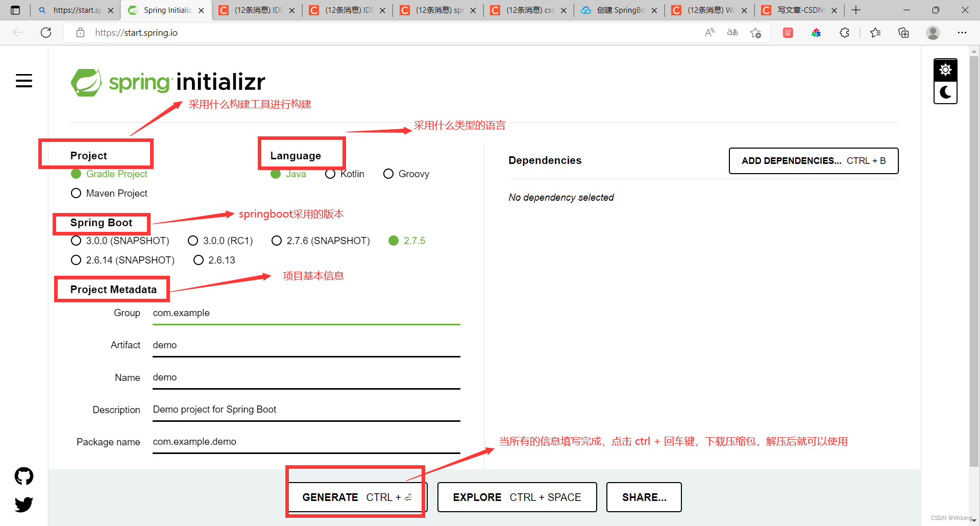Open the Twitter link icon
The image size is (980, 526).
pyautogui.click(x=24, y=505)
